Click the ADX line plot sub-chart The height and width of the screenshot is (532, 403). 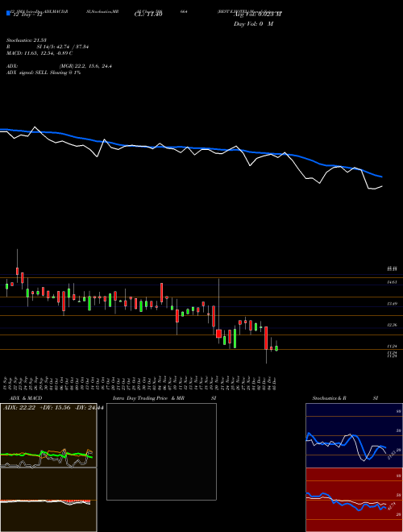click(48, 435)
